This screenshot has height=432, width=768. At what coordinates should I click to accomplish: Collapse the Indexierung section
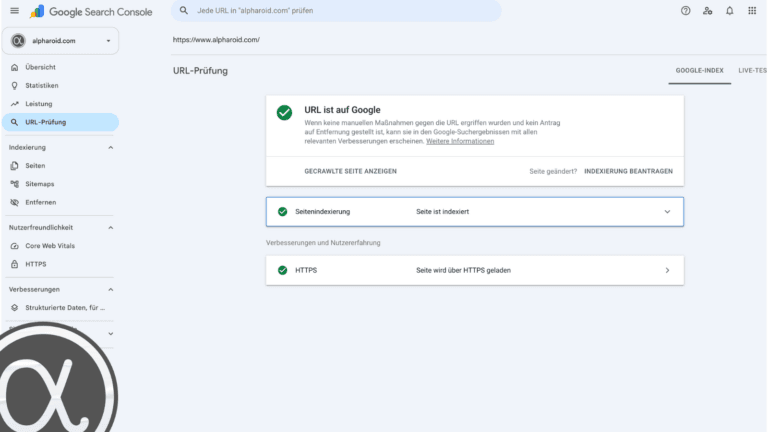[x=111, y=147]
